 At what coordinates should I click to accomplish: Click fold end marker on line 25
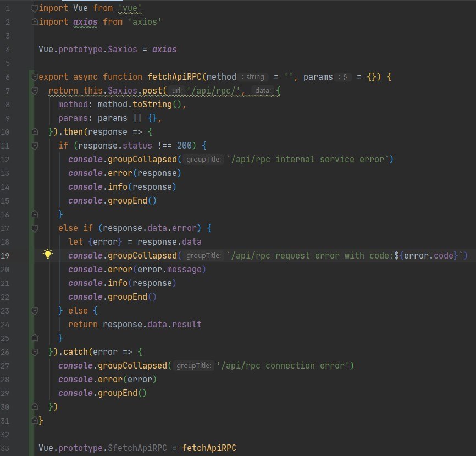pyautogui.click(x=35, y=338)
